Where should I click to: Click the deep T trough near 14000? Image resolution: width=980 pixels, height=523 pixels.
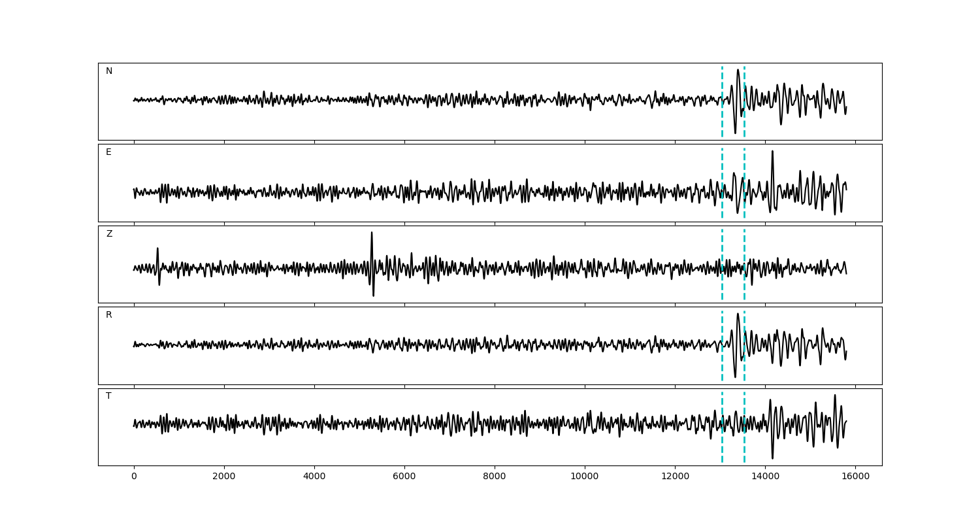coord(772,457)
